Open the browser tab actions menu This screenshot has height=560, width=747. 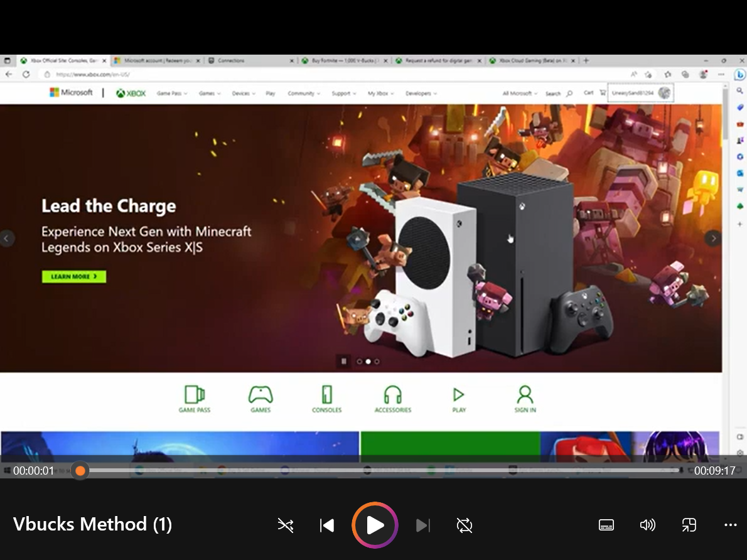(x=7, y=60)
